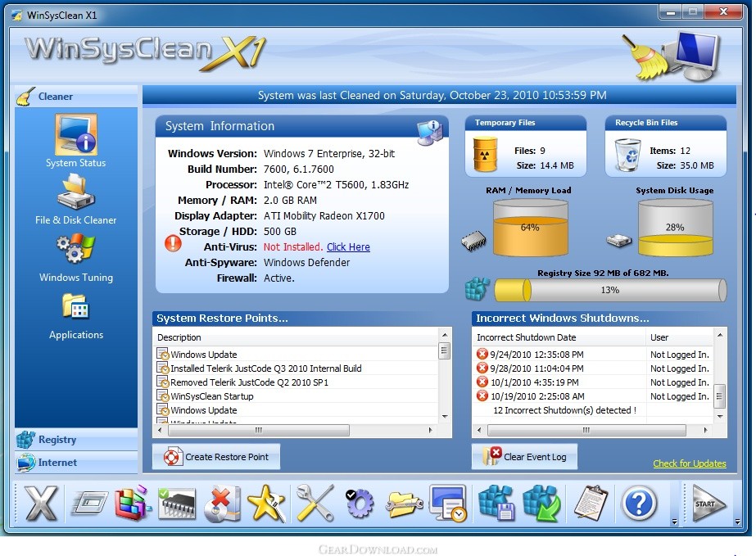
Task: Click the Clear Event Log button
Action: point(524,457)
